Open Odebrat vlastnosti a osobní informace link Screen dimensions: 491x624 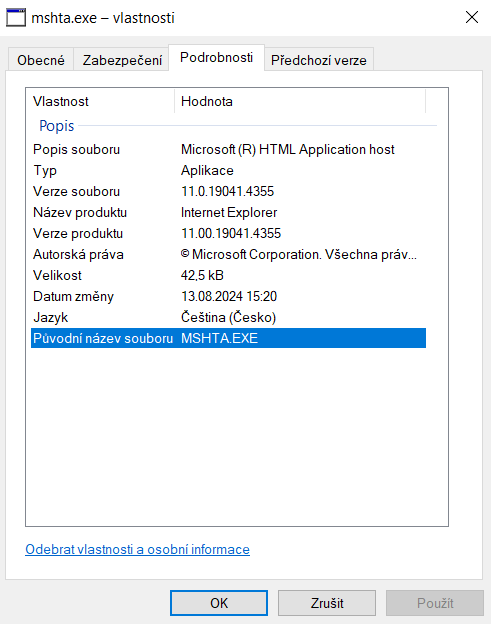tap(137, 550)
